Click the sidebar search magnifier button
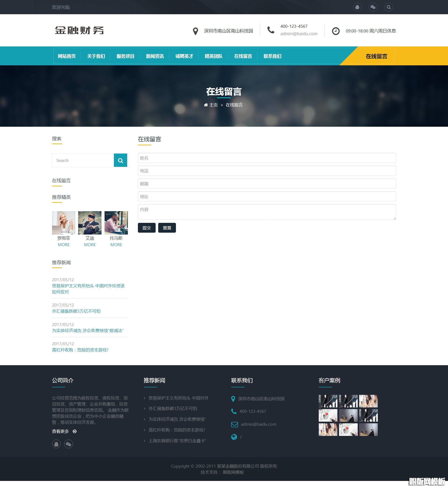The image size is (448, 487). coord(120,160)
